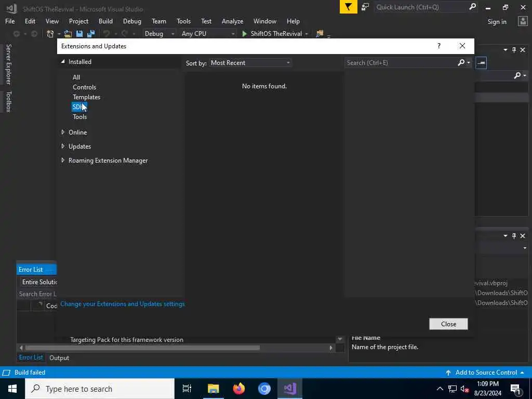This screenshot has width=532, height=399.
Task: Expand the Online tree node
Action: [x=63, y=132]
